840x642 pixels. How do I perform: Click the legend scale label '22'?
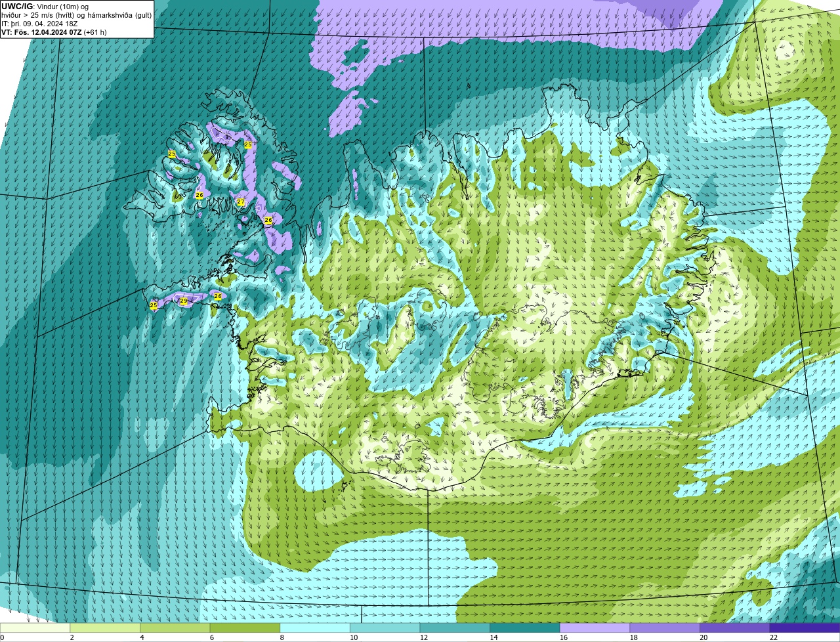click(774, 637)
